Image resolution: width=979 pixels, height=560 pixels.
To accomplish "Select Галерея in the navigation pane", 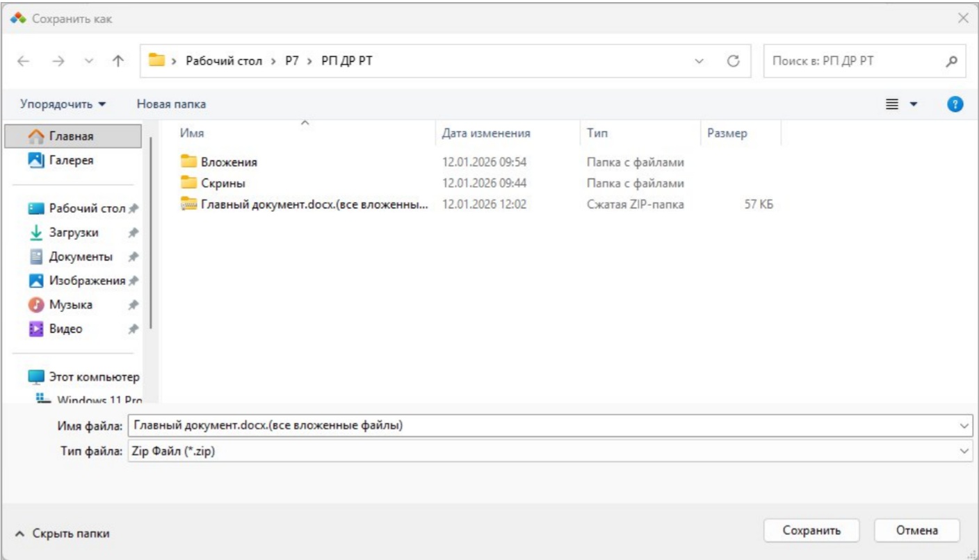I will (x=71, y=160).
